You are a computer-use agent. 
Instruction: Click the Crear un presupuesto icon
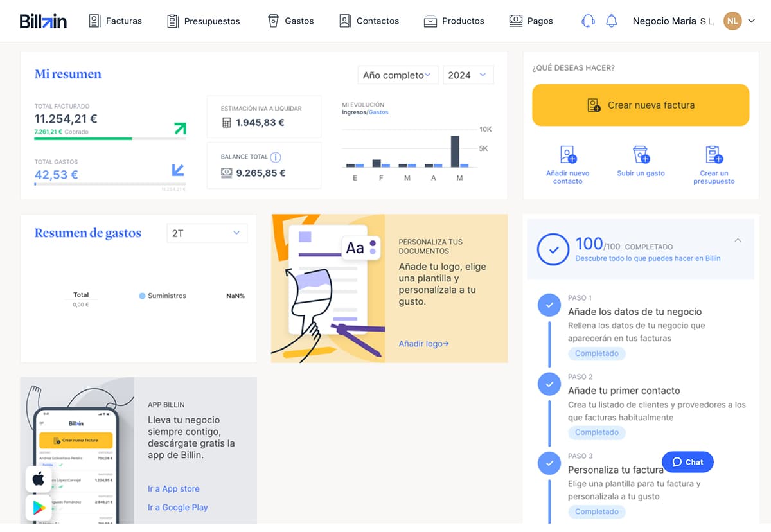click(714, 155)
